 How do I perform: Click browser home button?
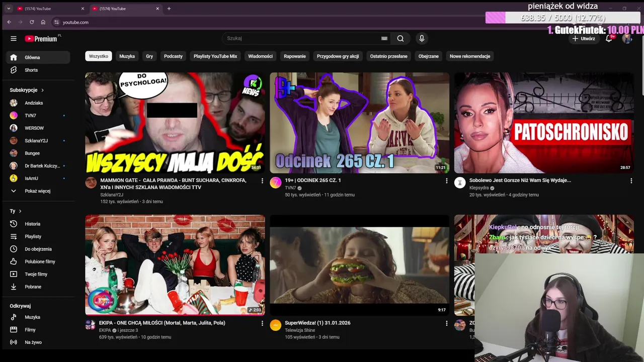click(43, 22)
